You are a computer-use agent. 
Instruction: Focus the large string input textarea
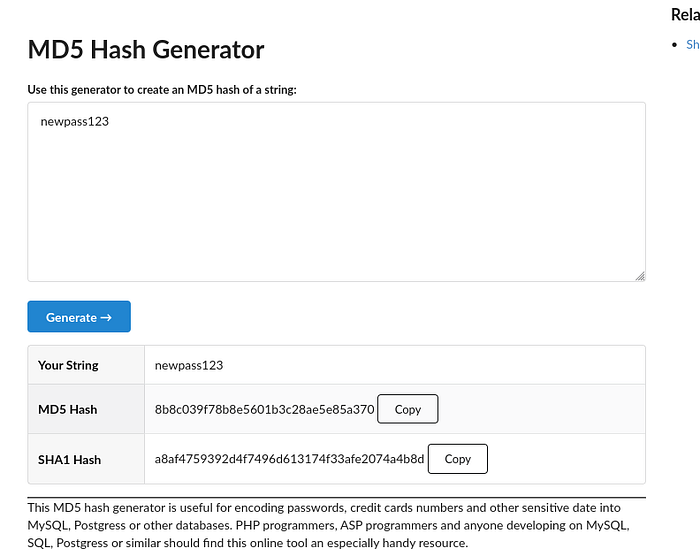click(336, 200)
